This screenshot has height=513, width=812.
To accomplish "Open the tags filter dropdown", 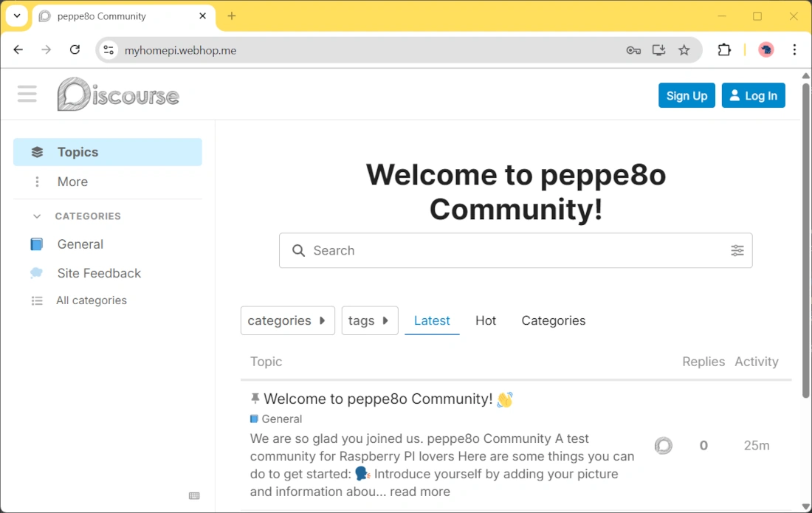I will click(x=370, y=320).
